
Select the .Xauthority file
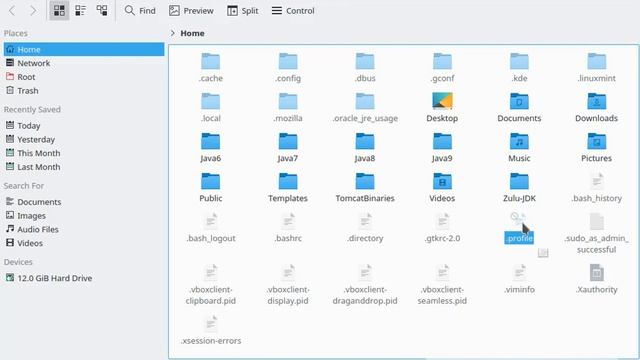click(596, 279)
